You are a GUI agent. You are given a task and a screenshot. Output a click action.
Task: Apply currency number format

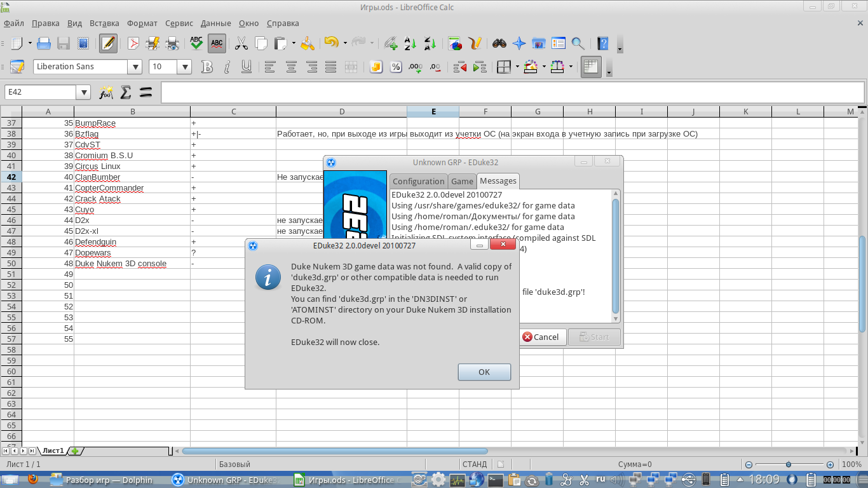376,67
